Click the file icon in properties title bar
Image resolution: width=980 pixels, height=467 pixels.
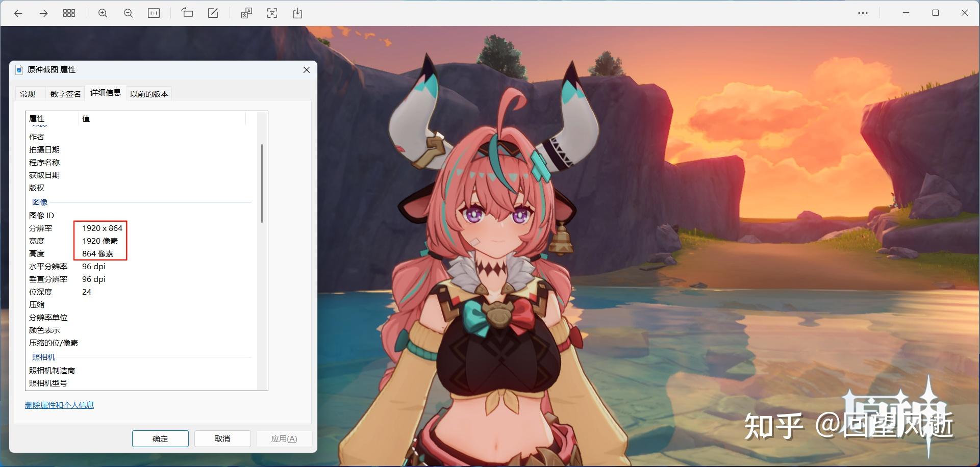pyautogui.click(x=19, y=70)
